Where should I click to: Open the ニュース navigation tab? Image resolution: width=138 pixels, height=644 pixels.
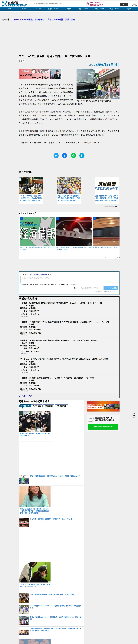pyautogui.click(x=24, y=9)
